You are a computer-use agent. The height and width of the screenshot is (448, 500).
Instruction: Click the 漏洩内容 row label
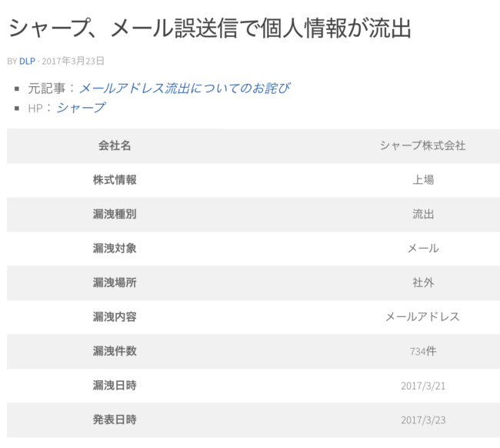(115, 316)
